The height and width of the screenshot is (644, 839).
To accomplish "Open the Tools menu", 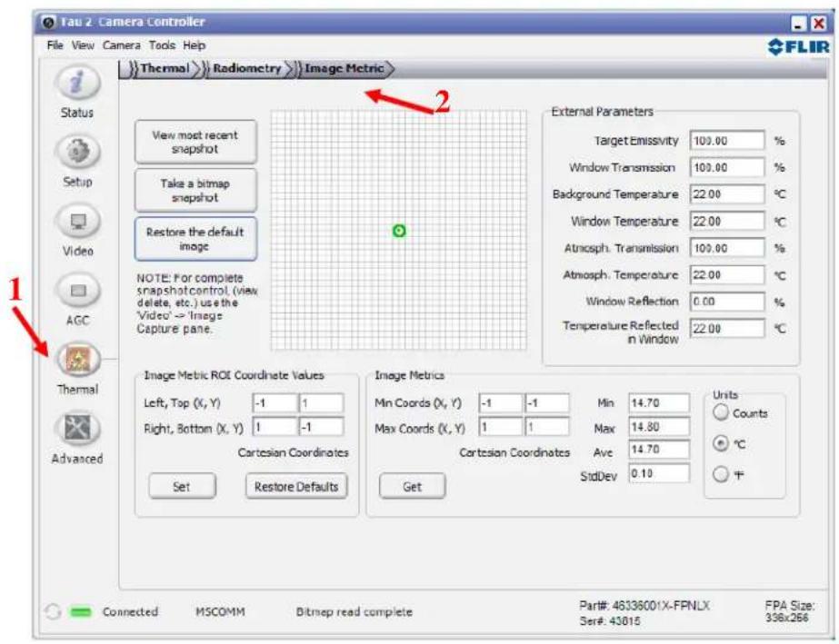I will (162, 45).
